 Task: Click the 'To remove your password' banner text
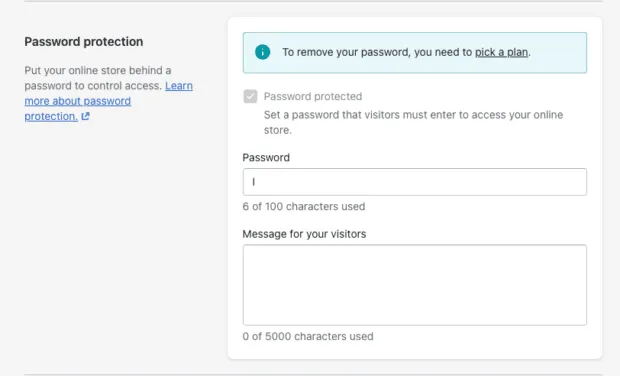(x=406, y=52)
